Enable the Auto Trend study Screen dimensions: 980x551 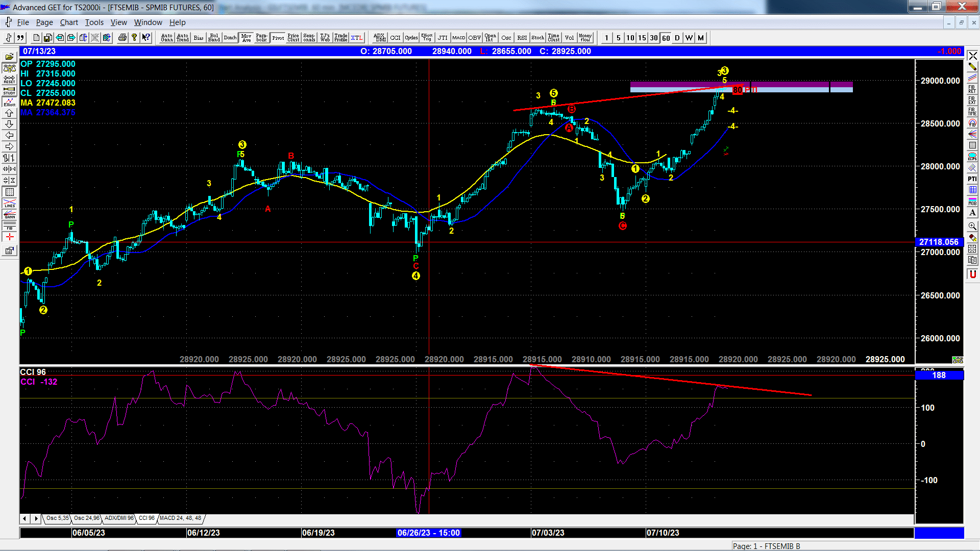click(183, 38)
